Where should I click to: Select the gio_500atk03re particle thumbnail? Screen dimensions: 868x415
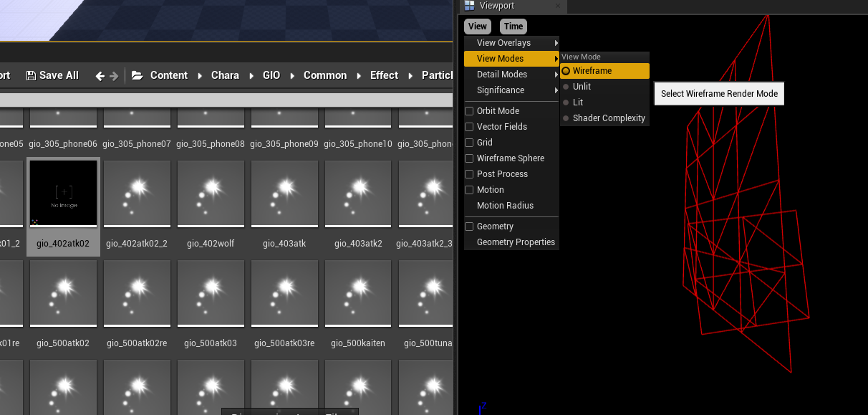(284, 293)
